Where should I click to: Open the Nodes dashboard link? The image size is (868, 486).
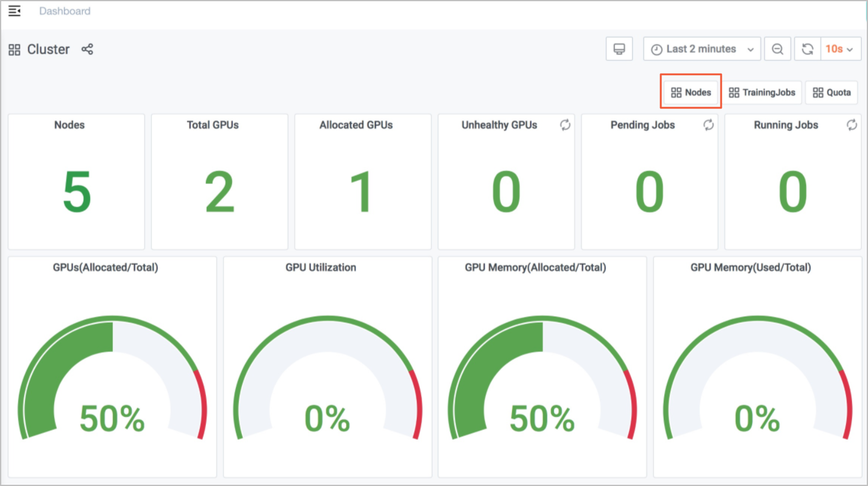click(x=691, y=93)
